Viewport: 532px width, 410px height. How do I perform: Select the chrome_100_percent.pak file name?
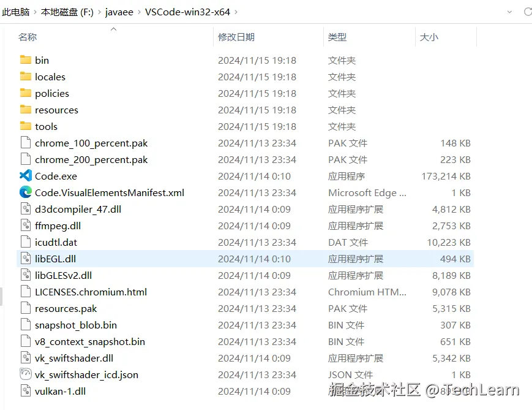click(91, 143)
